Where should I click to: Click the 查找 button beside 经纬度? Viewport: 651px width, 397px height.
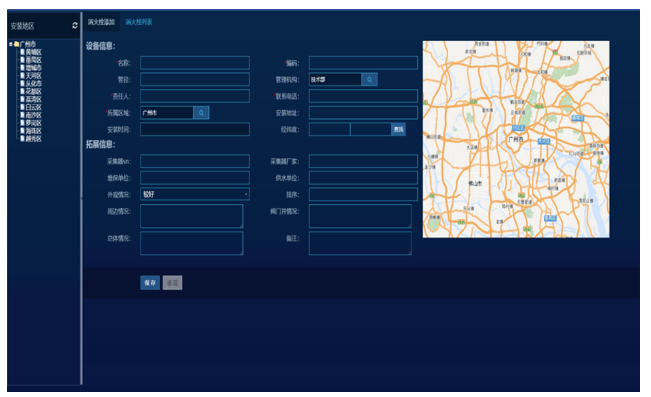[x=398, y=129]
